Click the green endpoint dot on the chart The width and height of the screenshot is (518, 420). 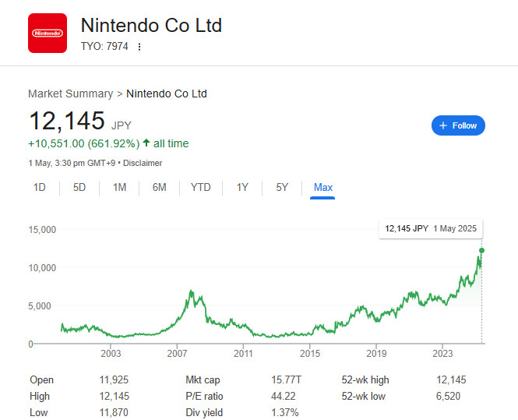point(481,250)
